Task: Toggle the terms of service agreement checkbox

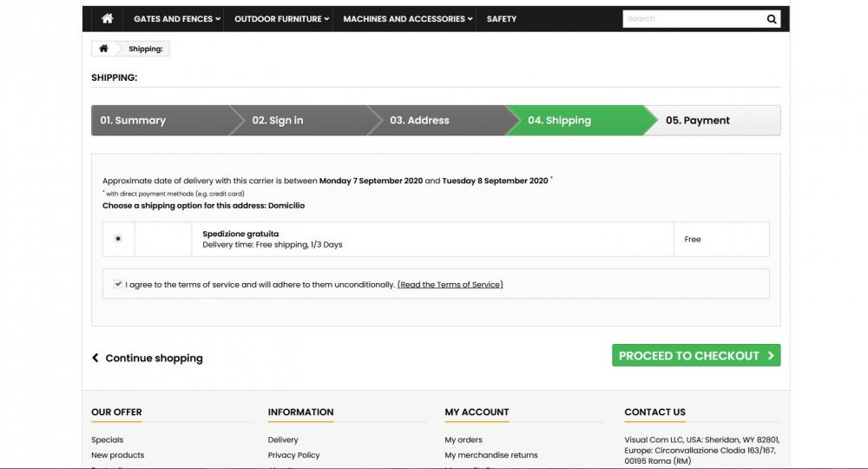Action: (x=118, y=284)
